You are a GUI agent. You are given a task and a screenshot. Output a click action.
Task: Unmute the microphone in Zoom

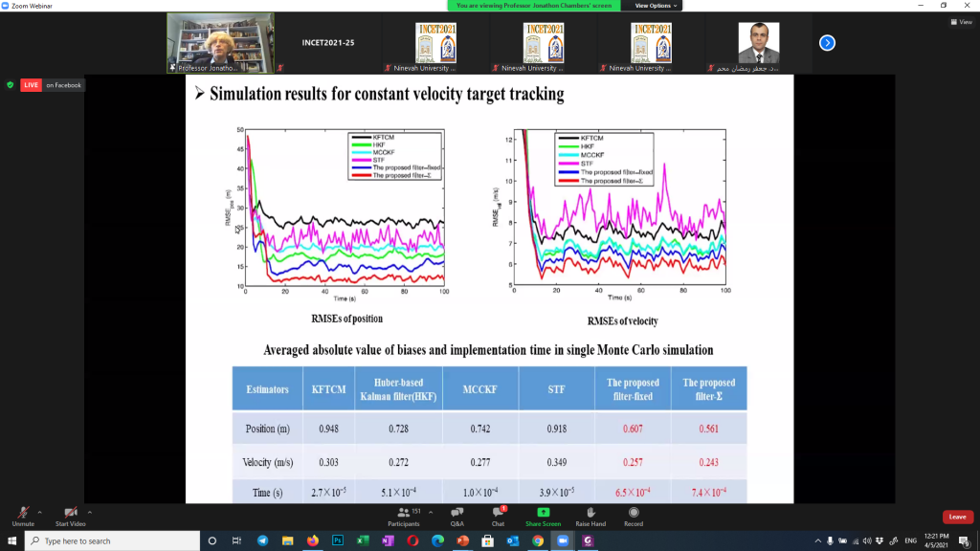[x=22, y=515]
